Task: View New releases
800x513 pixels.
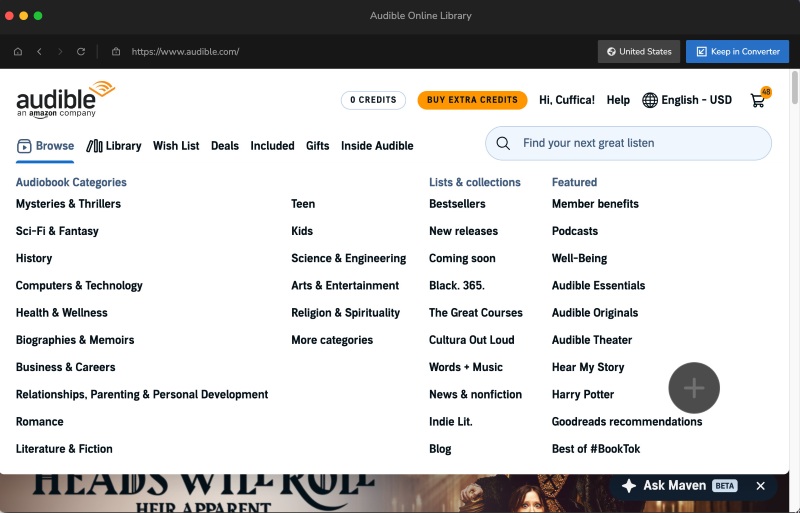Action: point(463,231)
